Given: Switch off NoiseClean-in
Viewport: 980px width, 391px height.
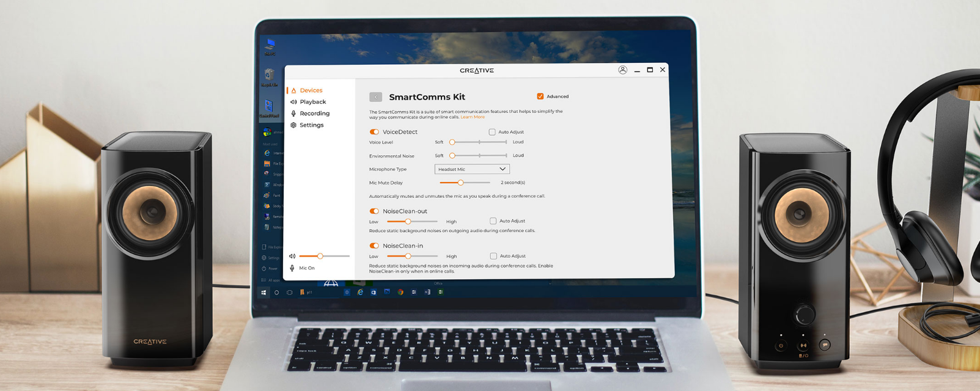Looking at the screenshot, I should click(374, 246).
